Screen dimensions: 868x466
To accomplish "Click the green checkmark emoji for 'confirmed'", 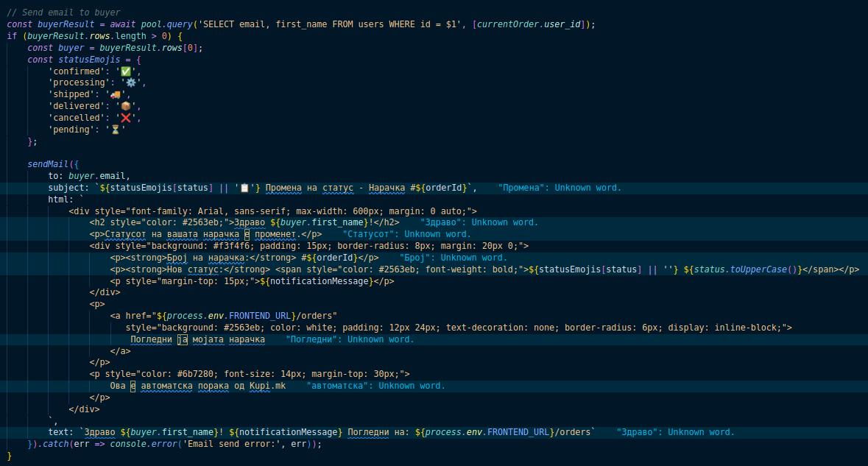I will point(125,71).
